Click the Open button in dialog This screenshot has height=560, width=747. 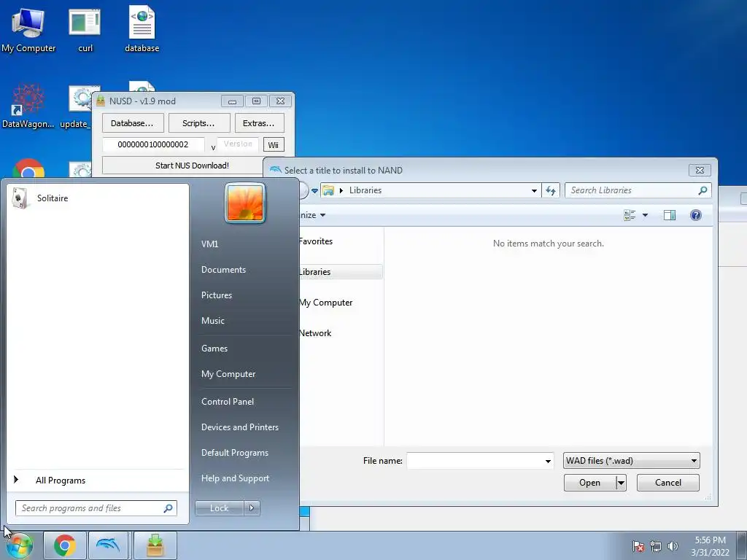coord(589,483)
